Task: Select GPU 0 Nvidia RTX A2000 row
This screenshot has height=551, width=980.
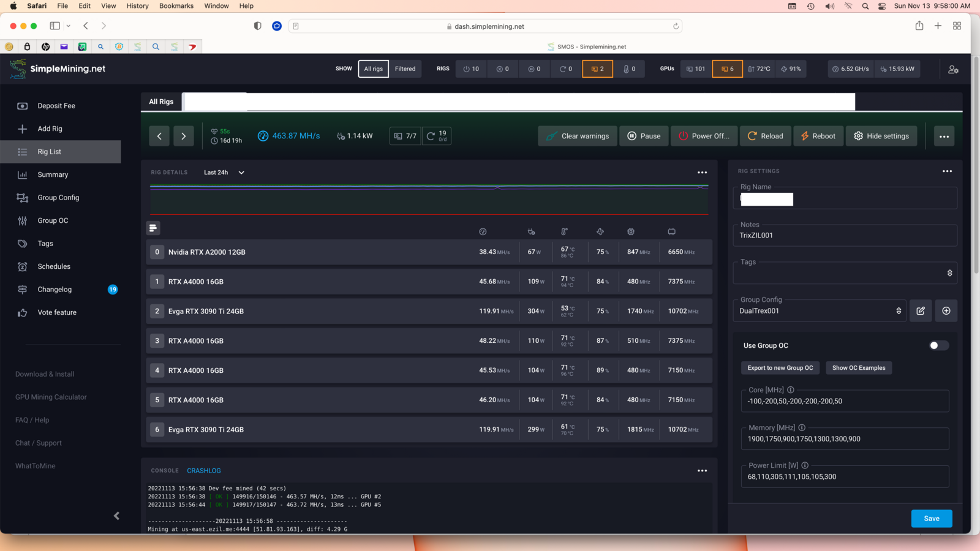Action: tap(429, 252)
